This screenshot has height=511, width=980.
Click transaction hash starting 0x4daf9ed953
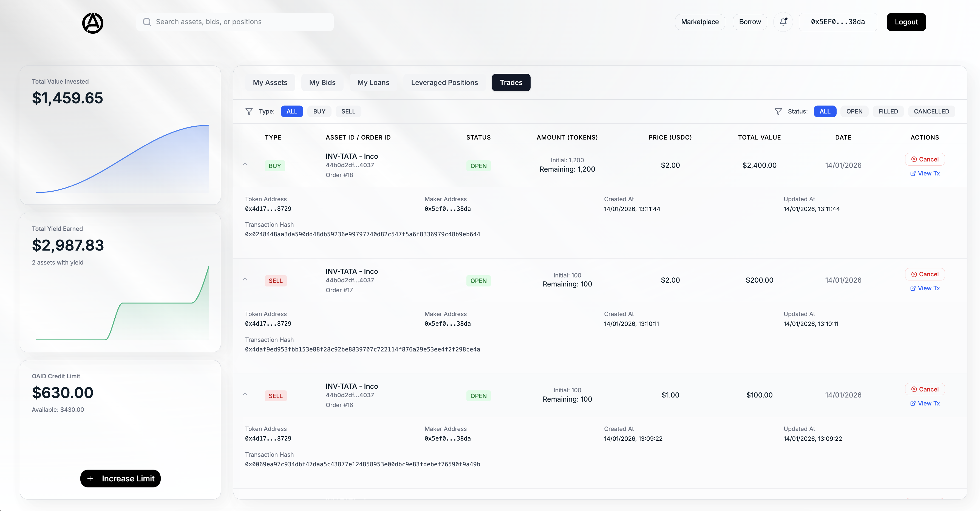tap(362, 349)
